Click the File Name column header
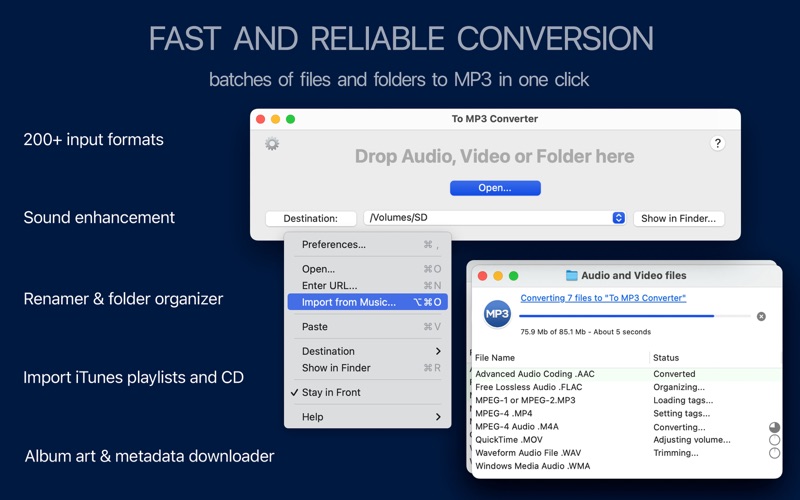800x500 pixels. click(559, 358)
